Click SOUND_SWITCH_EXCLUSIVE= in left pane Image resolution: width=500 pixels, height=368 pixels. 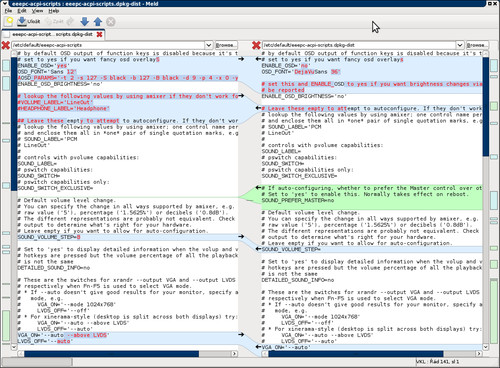[x=55, y=188]
